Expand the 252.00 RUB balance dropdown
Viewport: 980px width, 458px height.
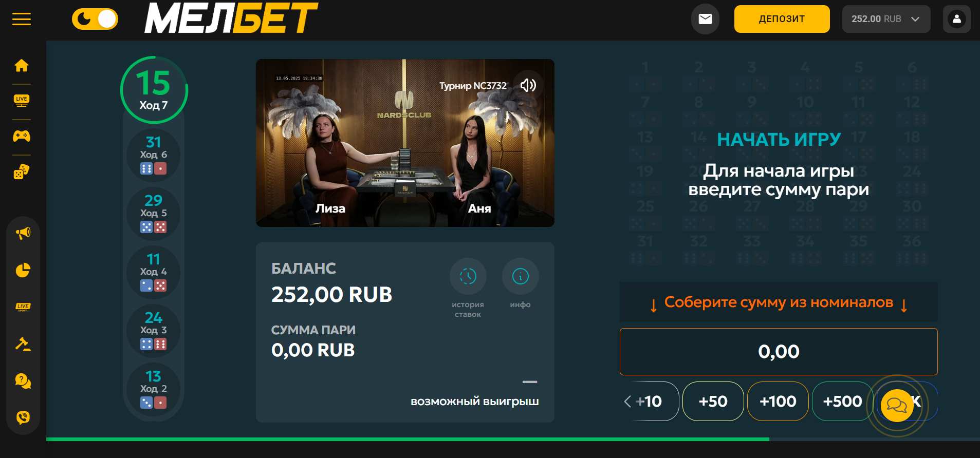886,19
